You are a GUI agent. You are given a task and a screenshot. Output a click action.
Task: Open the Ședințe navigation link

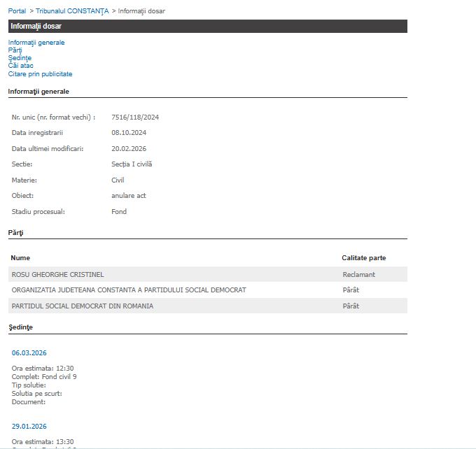click(20, 58)
